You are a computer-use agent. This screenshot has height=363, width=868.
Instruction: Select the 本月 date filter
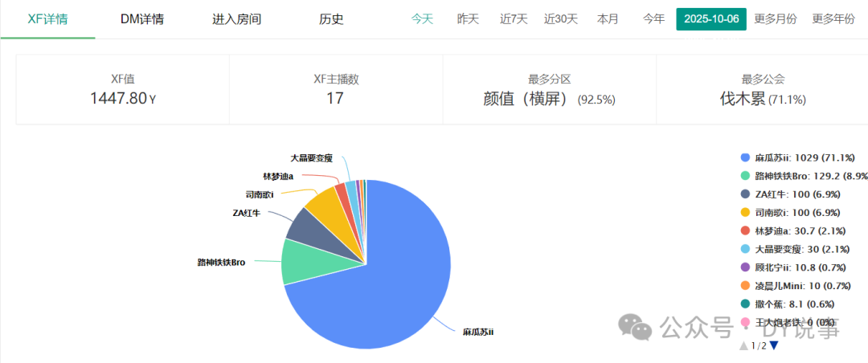point(608,18)
